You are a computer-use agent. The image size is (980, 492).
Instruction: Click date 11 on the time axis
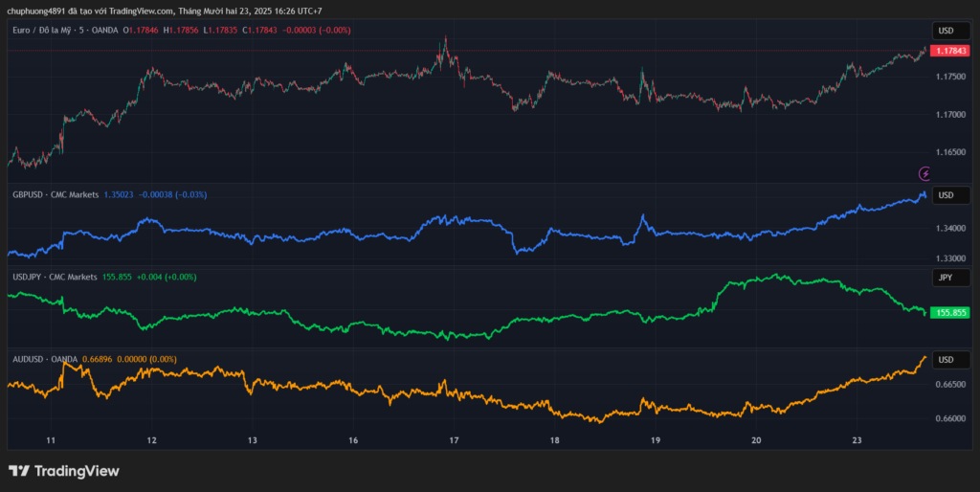(x=51, y=440)
